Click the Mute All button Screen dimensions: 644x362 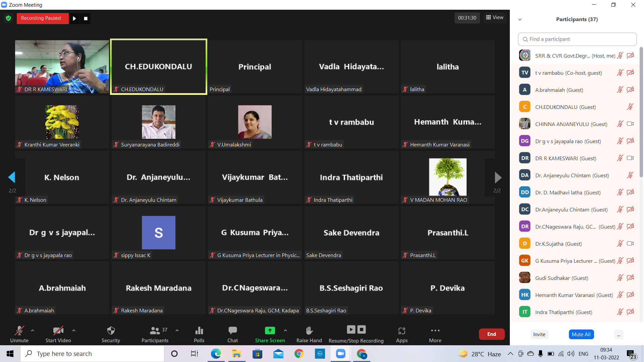pos(581,334)
